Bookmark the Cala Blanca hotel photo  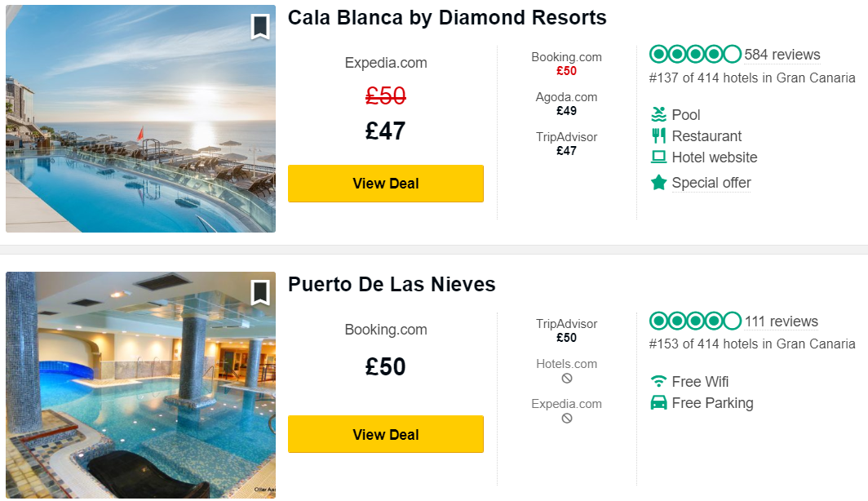coord(260,27)
